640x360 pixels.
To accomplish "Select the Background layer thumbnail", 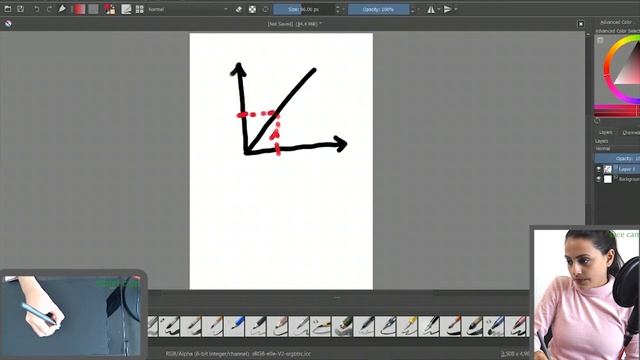I will pyautogui.click(x=608, y=179).
